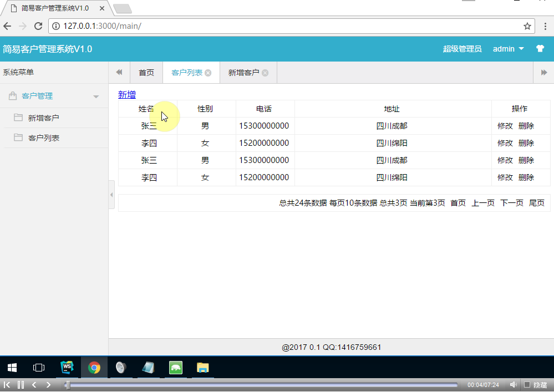
Task: Open WebStorm from the taskbar
Action: pyautogui.click(x=67, y=367)
